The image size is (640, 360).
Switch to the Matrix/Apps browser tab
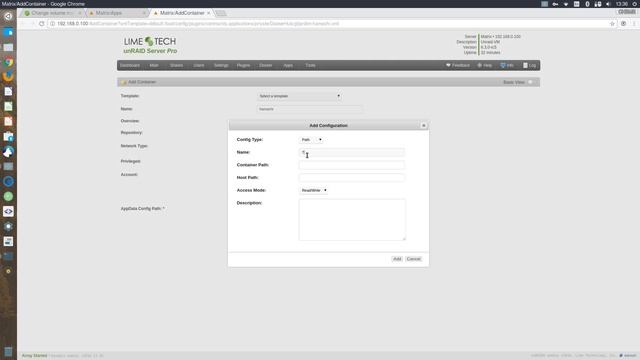(116, 13)
